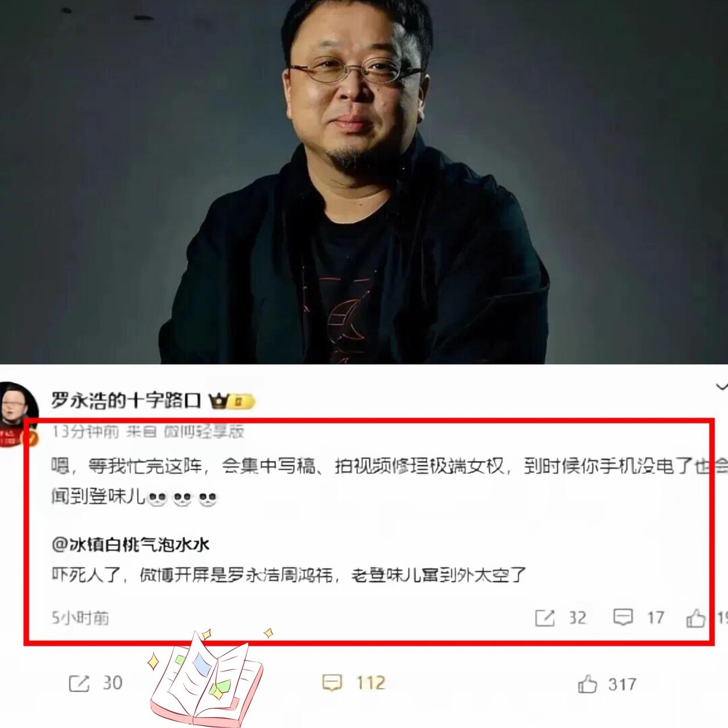Open the quoted post text about 微博开屏
This screenshot has height=728, width=728.
coord(289,576)
